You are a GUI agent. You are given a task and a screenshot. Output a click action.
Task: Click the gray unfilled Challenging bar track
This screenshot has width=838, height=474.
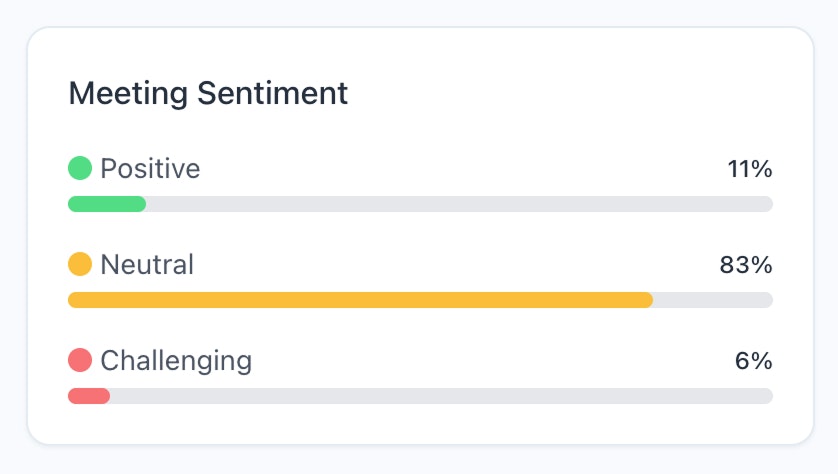pyautogui.click(x=440, y=396)
